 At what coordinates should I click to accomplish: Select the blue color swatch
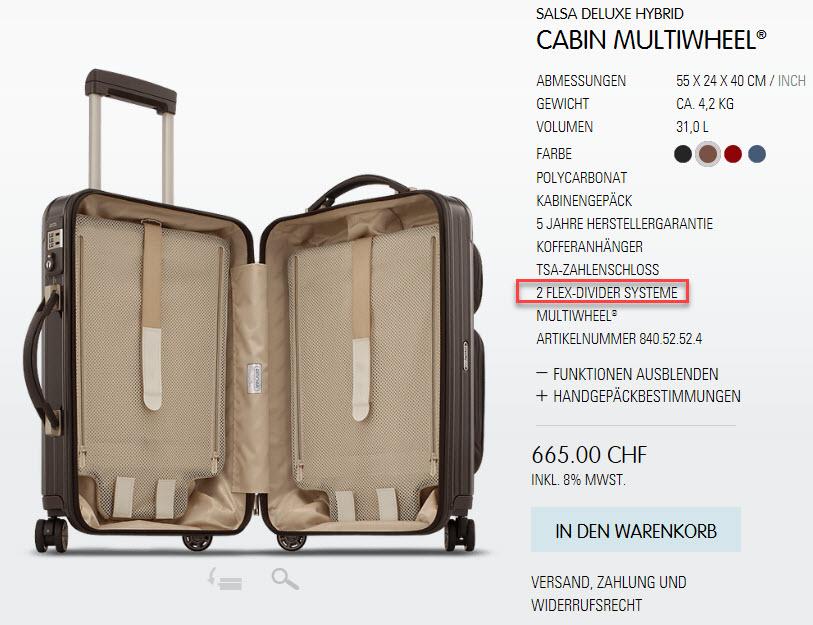click(757, 154)
